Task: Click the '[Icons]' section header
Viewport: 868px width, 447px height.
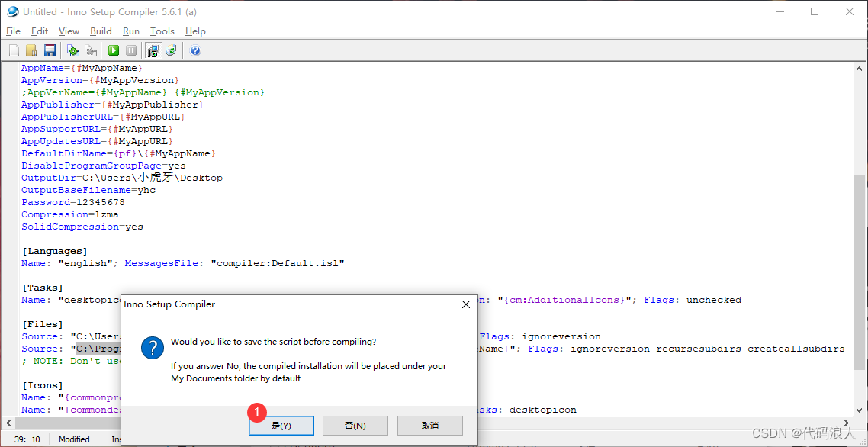Action: (x=42, y=385)
